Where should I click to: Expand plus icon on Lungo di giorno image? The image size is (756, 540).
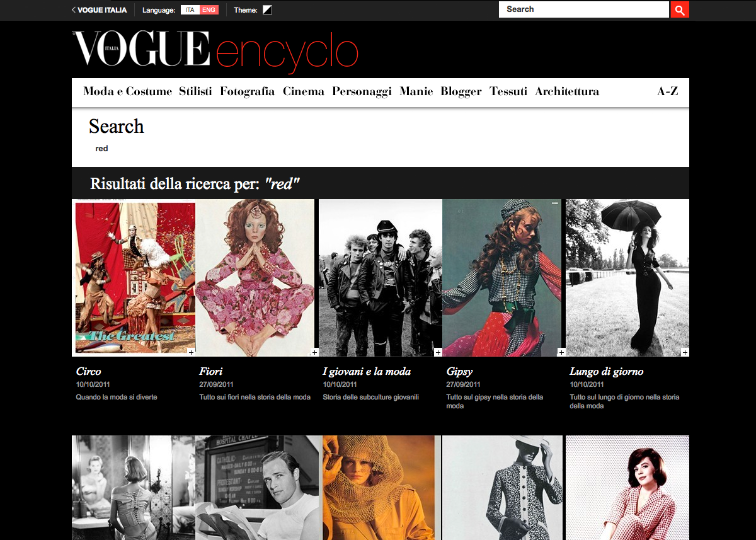[x=685, y=352]
